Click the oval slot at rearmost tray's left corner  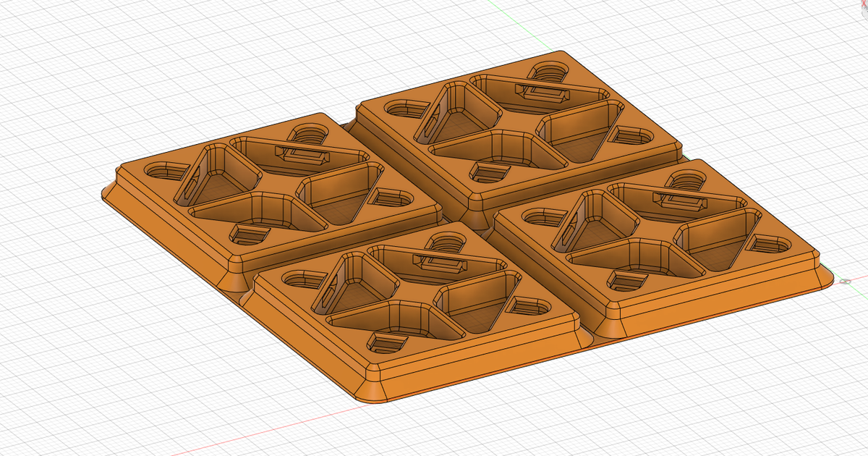402,110
